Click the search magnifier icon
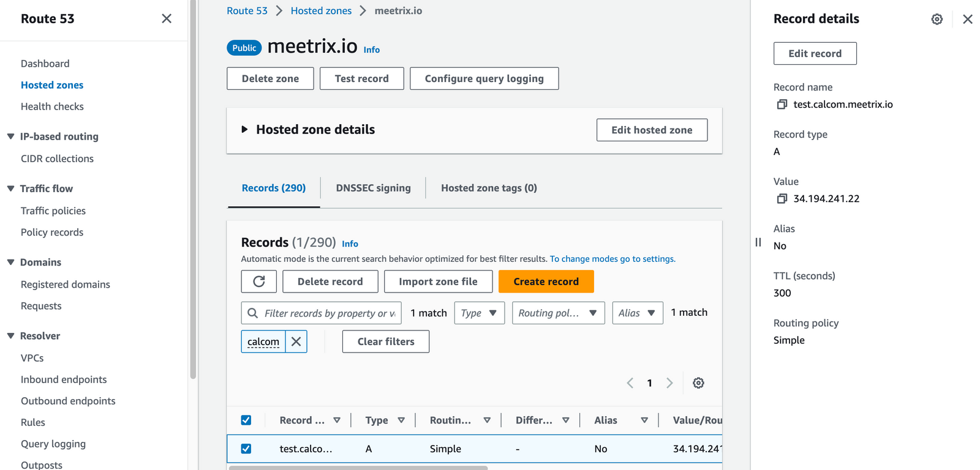The width and height of the screenshot is (980, 470). [x=252, y=313]
